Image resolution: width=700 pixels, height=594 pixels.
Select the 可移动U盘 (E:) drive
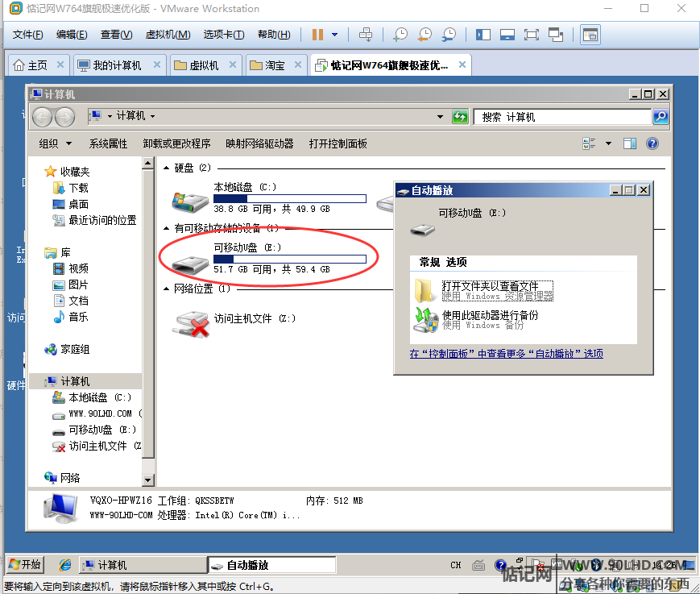click(x=269, y=258)
